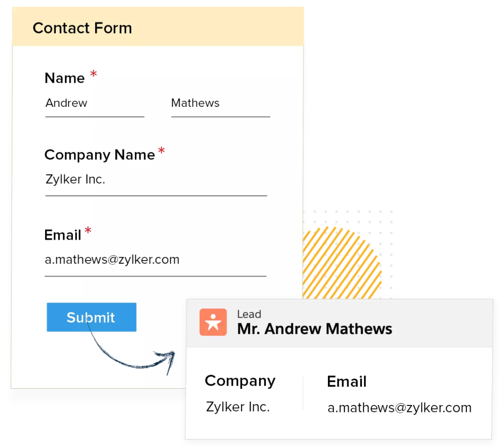504x447 pixels.
Task: Focus the last name field containing Mathews
Action: point(220,104)
